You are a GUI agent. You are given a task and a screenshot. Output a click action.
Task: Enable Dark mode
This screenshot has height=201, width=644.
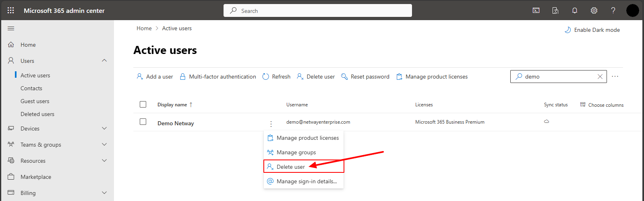coord(592,30)
